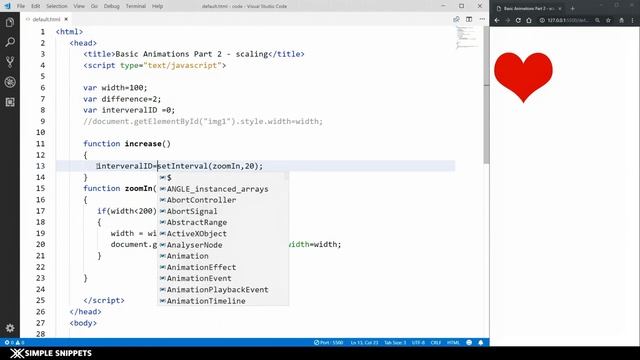Viewport: 640px width, 360px height.
Task: Open the Explorer view in activity bar
Action: (x=10, y=22)
